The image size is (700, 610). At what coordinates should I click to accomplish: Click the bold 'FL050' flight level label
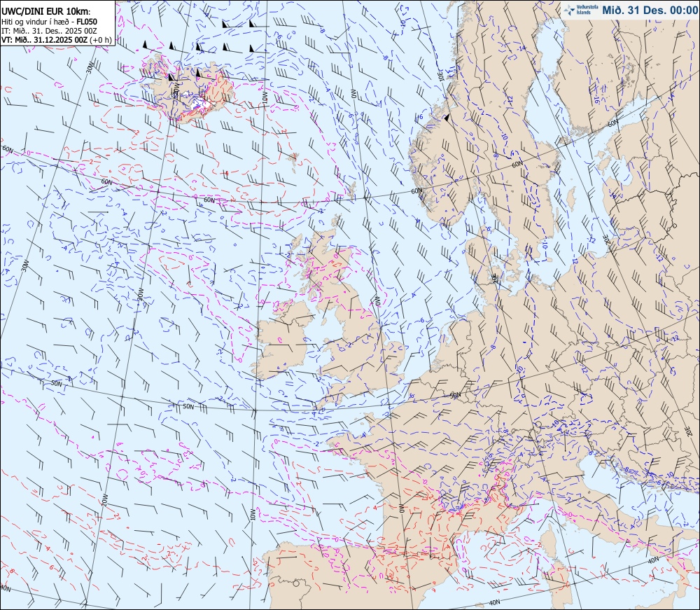click(x=87, y=22)
